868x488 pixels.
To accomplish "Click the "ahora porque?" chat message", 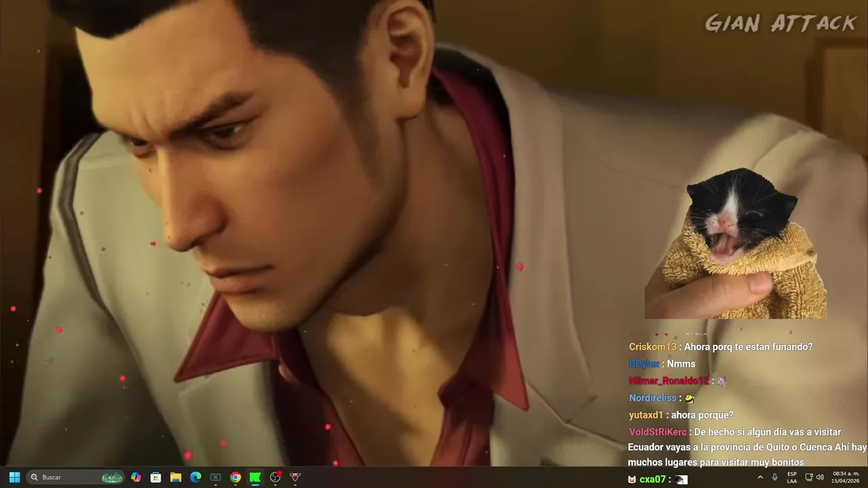I will pos(702,415).
